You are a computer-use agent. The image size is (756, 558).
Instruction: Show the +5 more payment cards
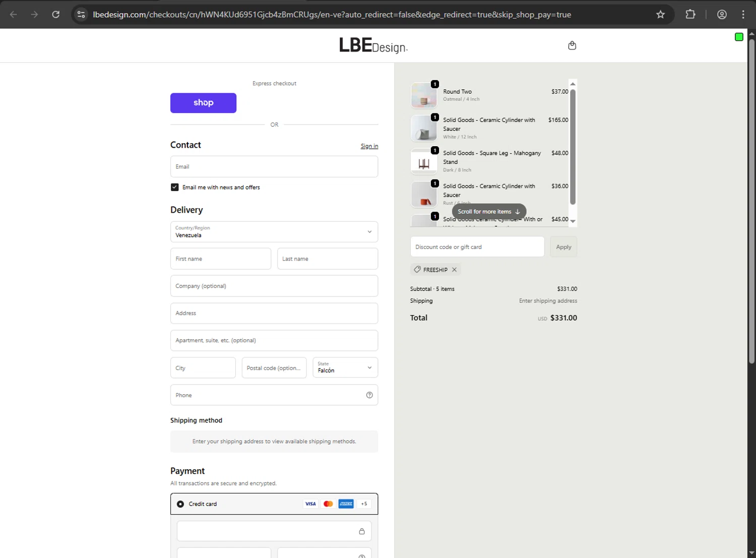click(364, 504)
